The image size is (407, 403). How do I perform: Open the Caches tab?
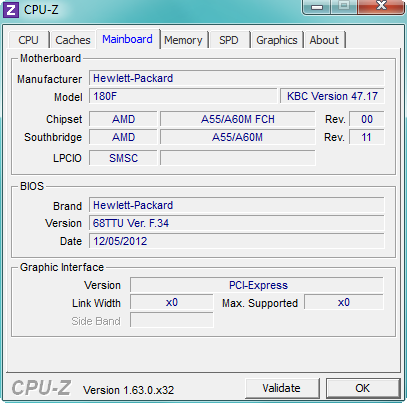click(x=73, y=40)
